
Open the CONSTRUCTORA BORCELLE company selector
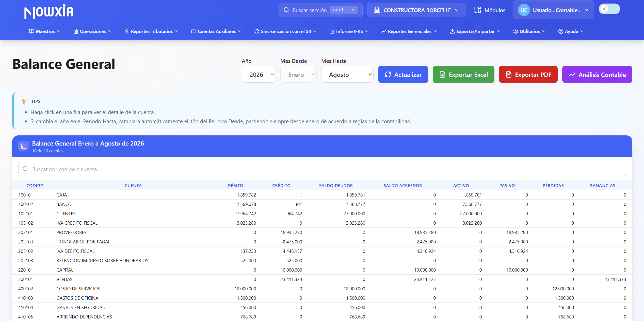pos(416,10)
